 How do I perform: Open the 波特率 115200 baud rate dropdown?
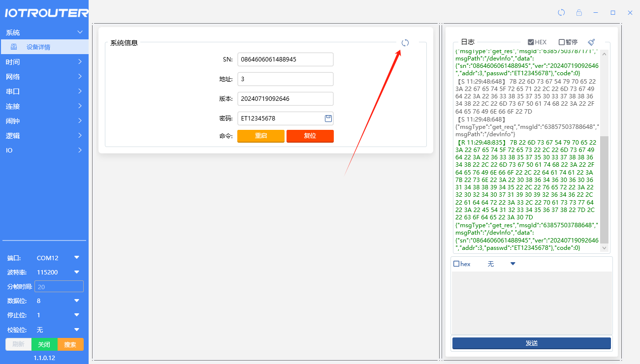(x=76, y=272)
